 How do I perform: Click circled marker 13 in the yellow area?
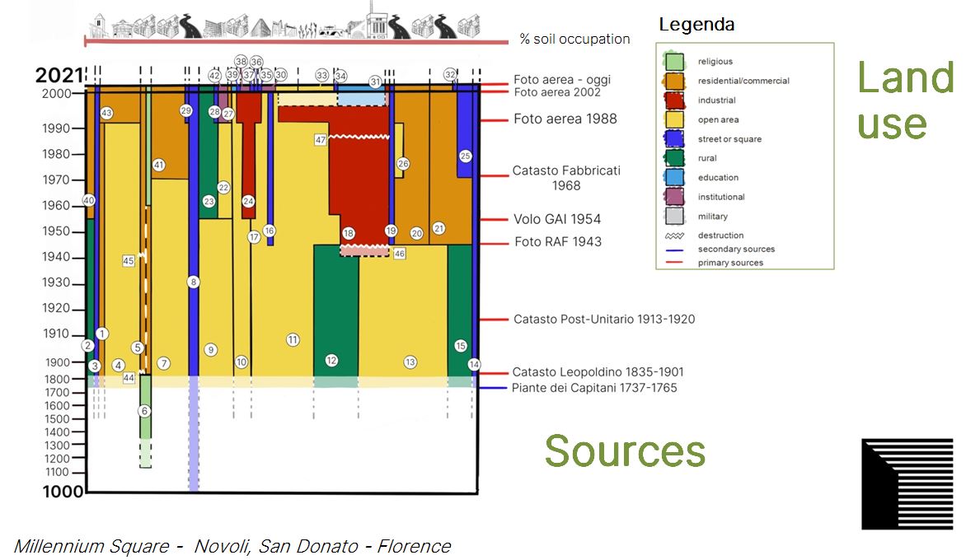(410, 362)
